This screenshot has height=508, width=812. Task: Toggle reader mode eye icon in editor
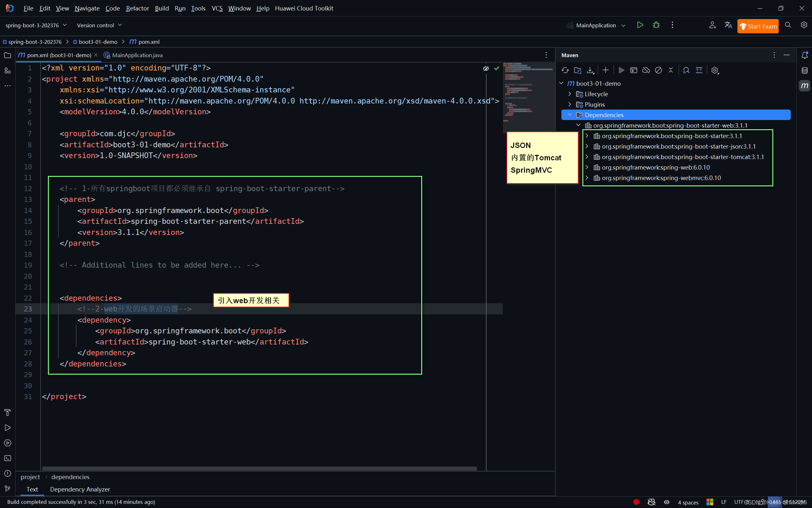(x=486, y=69)
